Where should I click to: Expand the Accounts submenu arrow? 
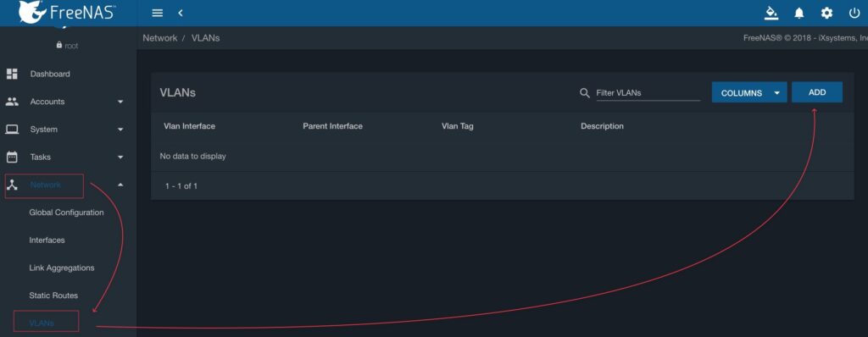pos(120,102)
